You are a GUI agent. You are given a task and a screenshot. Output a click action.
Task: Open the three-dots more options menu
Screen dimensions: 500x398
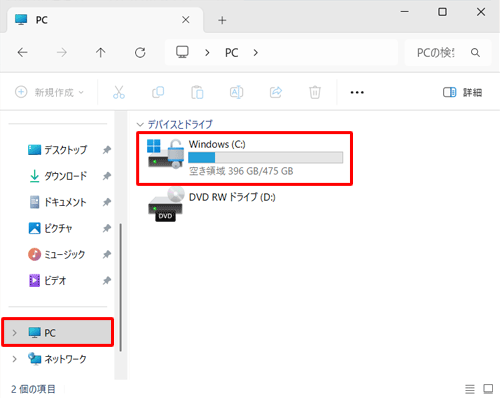coord(357,92)
